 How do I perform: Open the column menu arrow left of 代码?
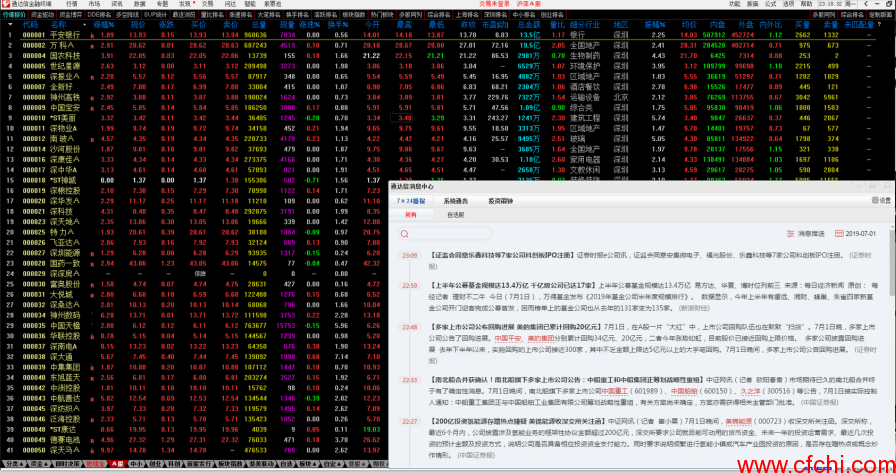coord(11,25)
